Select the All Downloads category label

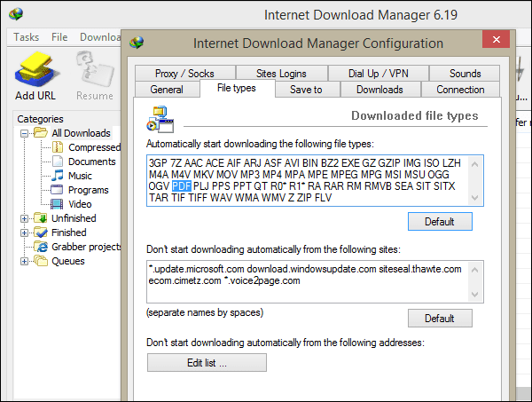81,133
